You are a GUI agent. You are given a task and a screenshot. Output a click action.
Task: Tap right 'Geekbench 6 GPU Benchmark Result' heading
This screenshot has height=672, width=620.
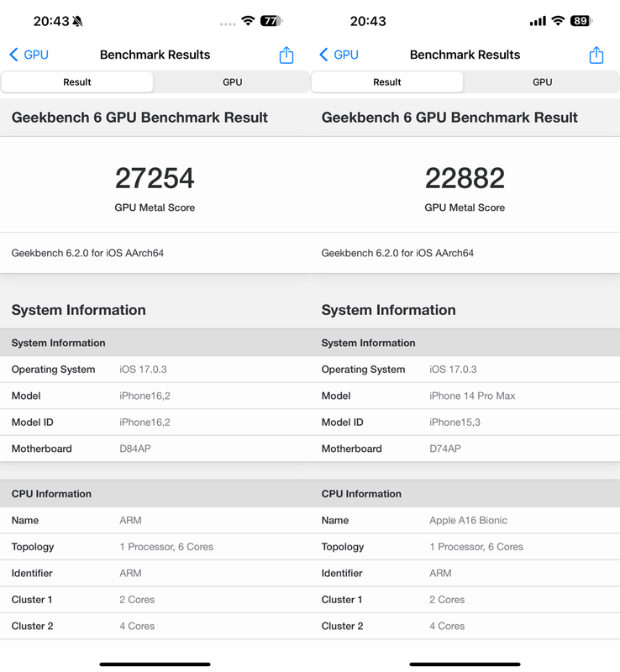tap(449, 118)
